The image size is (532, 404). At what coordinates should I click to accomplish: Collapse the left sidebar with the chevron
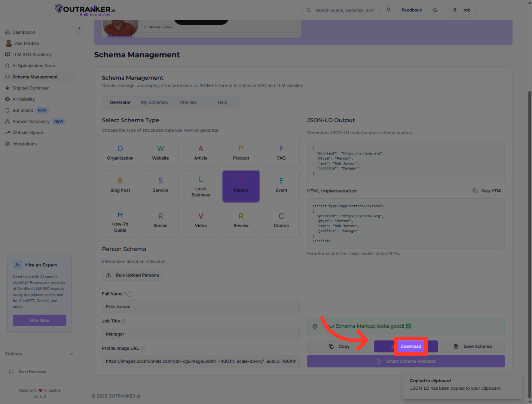tap(79, 28)
